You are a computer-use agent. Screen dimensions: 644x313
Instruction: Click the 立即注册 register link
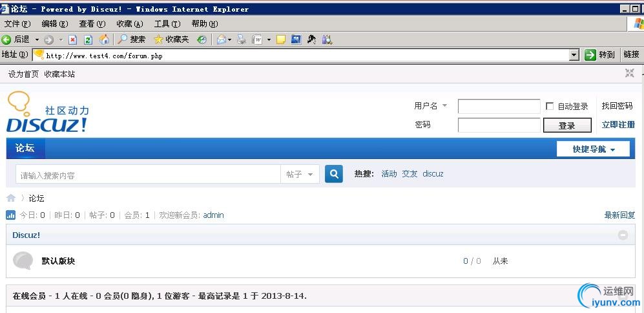pos(618,125)
